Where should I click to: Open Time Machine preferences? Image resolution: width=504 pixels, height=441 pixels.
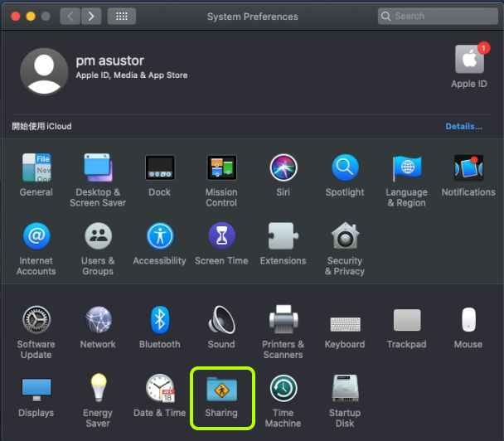(283, 388)
